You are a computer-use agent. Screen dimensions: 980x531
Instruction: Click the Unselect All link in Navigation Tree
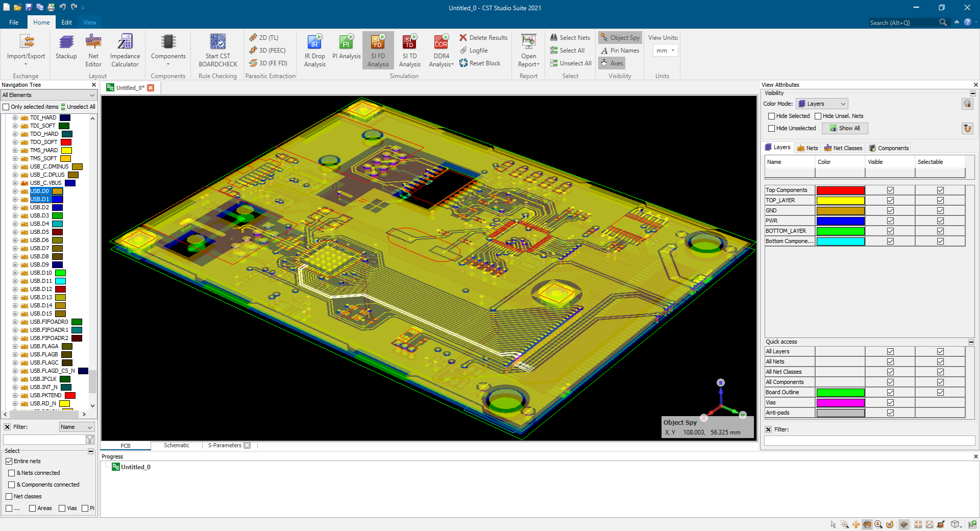click(x=78, y=107)
